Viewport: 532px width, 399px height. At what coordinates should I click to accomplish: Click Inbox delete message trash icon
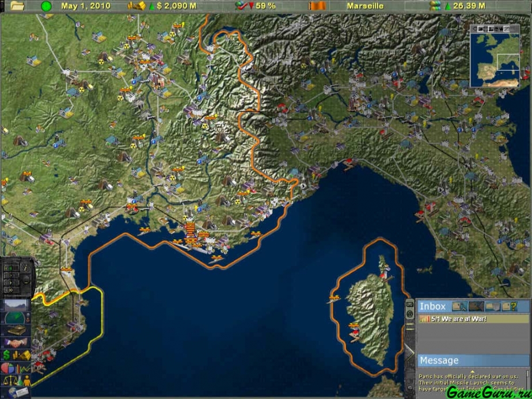click(x=493, y=306)
